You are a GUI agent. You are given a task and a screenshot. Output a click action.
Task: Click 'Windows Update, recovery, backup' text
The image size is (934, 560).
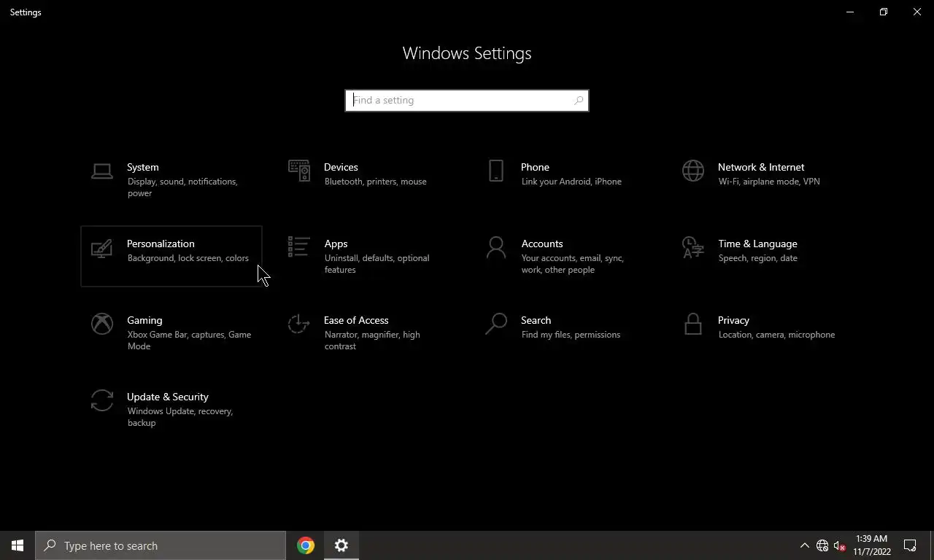[x=180, y=417]
